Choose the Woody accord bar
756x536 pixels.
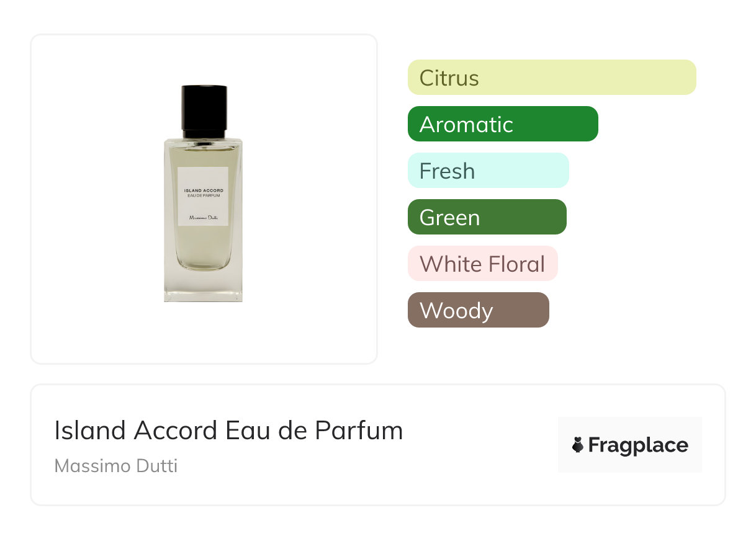pyautogui.click(x=479, y=310)
